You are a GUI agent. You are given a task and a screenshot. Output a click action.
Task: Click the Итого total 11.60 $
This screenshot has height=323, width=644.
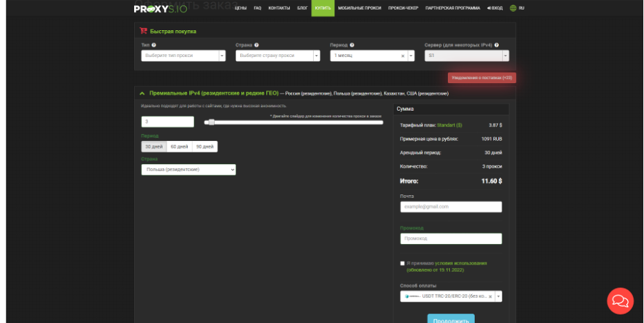[x=492, y=181]
